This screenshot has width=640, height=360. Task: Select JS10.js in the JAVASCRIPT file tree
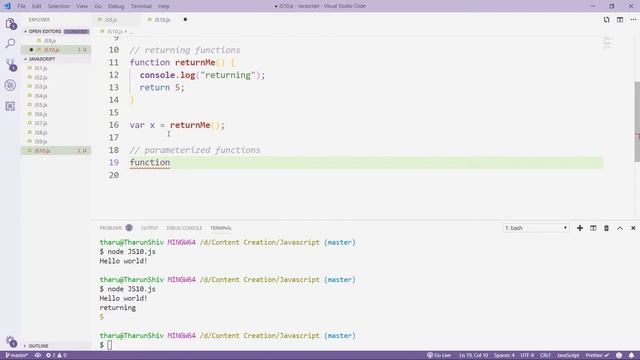tap(56, 151)
